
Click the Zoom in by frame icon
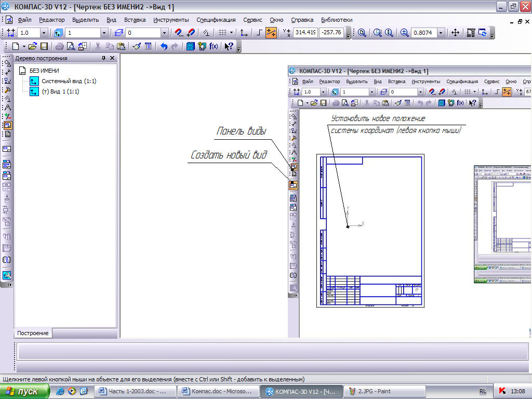tap(378, 33)
